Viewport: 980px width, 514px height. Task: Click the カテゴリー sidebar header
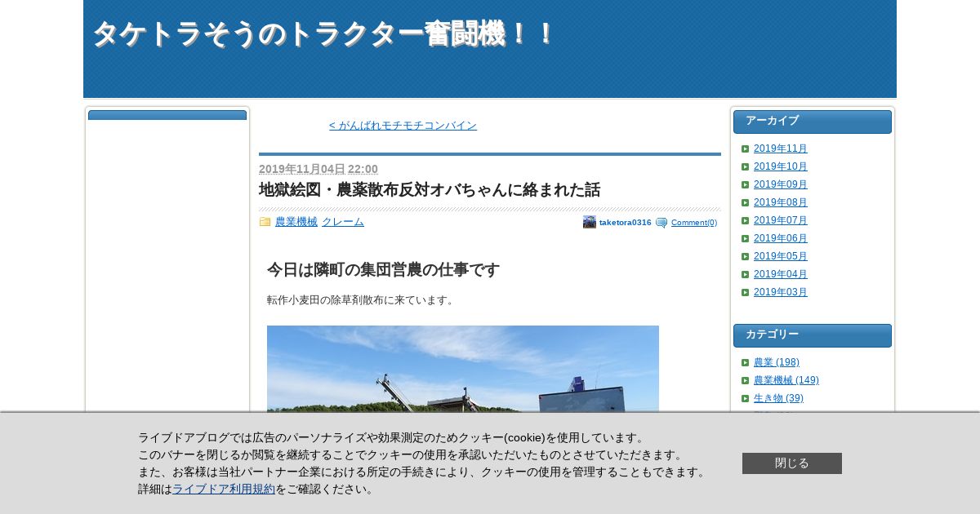[x=813, y=335]
